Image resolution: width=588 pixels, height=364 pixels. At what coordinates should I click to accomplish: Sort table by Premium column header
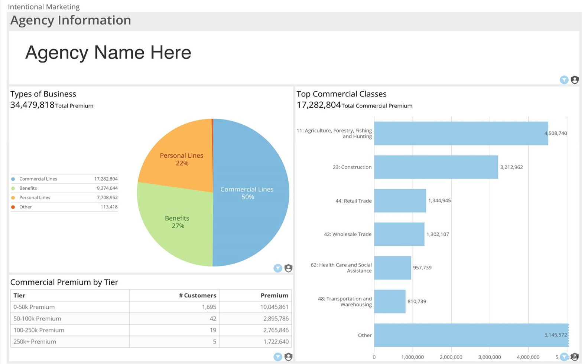pyautogui.click(x=274, y=295)
